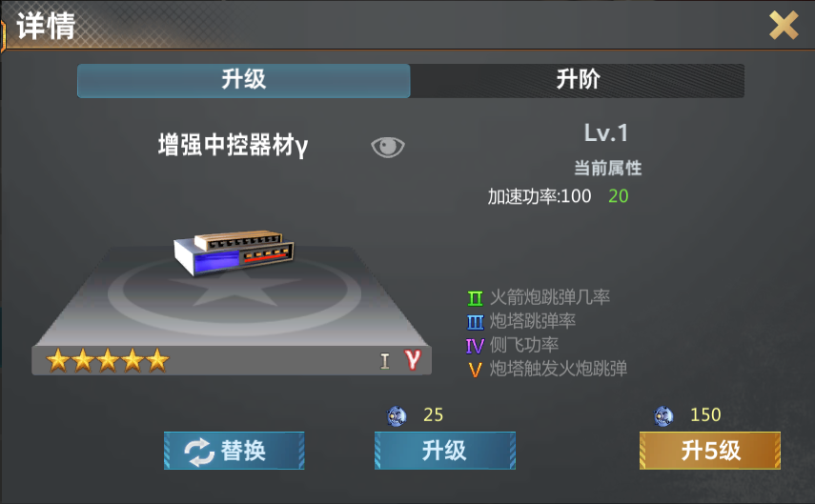Click the currency icon beside 150
This screenshot has height=504, width=815.
pos(663,415)
